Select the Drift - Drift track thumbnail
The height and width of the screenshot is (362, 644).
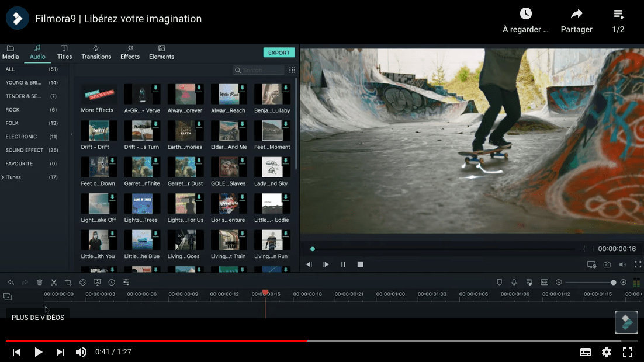click(99, 131)
